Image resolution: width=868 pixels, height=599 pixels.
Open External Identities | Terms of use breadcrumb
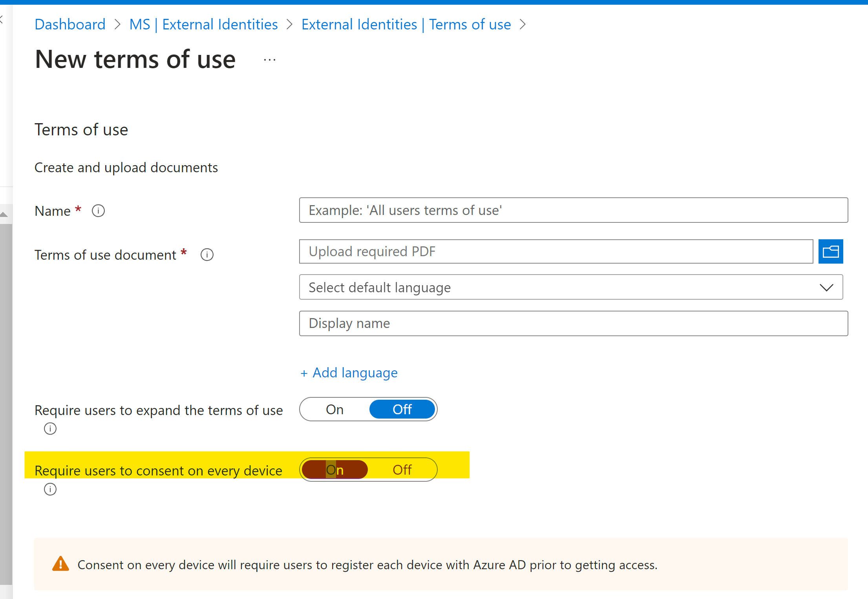pos(406,24)
